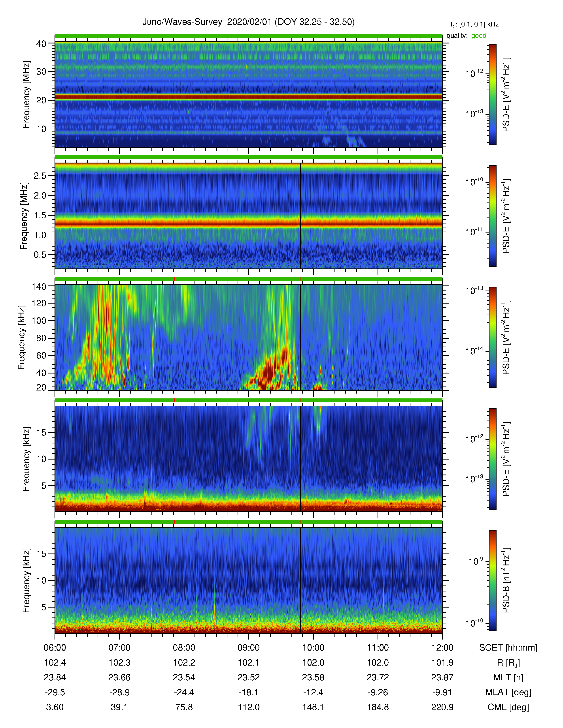Viewport: 563px width, 728px height.
Task: Click the 08:00 time axis label
Action: 184,648
